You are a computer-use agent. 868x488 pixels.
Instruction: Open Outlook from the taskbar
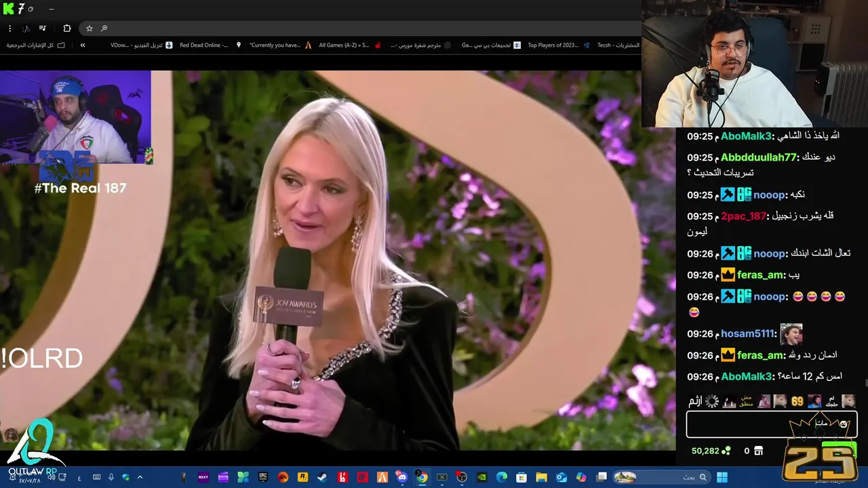(x=561, y=477)
